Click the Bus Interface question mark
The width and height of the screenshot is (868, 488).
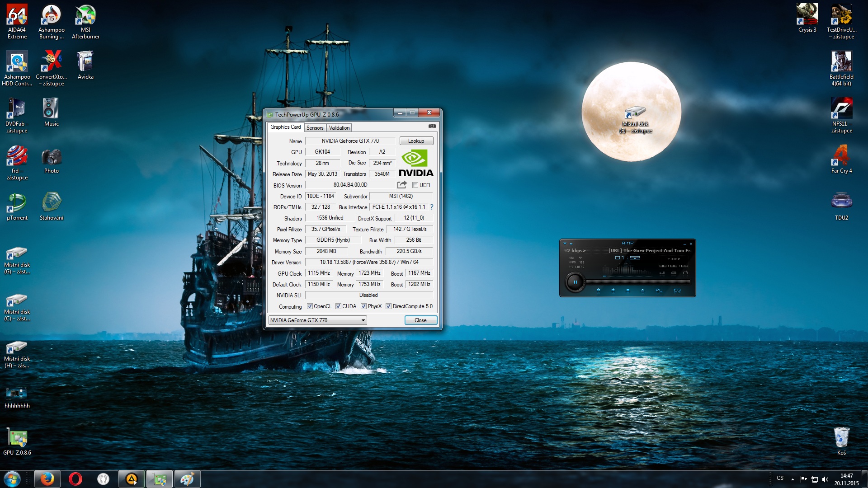pos(432,207)
